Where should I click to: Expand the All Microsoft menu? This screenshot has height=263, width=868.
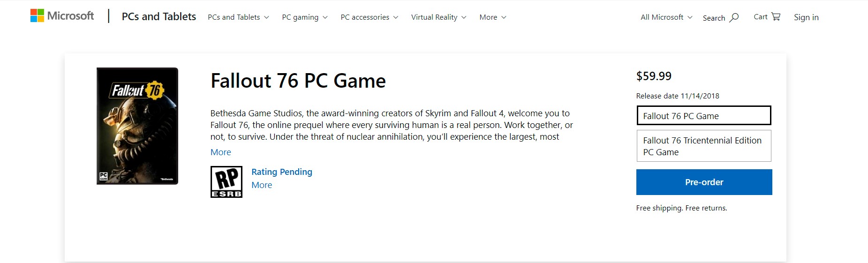666,17
